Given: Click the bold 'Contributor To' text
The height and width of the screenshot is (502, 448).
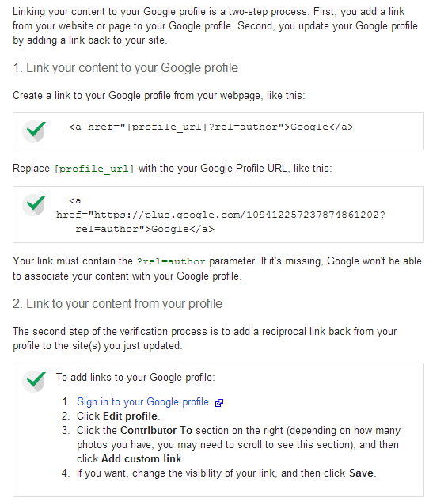Looking at the screenshot, I should (156, 430).
